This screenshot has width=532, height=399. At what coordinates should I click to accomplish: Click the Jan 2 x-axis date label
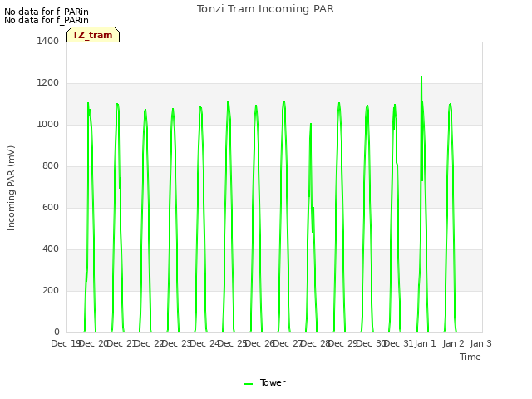(x=453, y=343)
